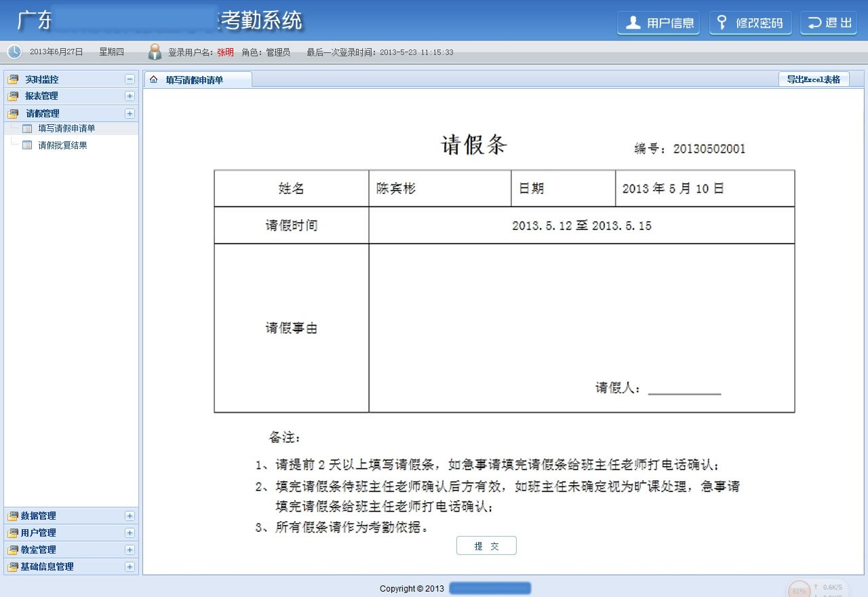
Task: Click the current date 2013年6月27日
Action: [56, 52]
